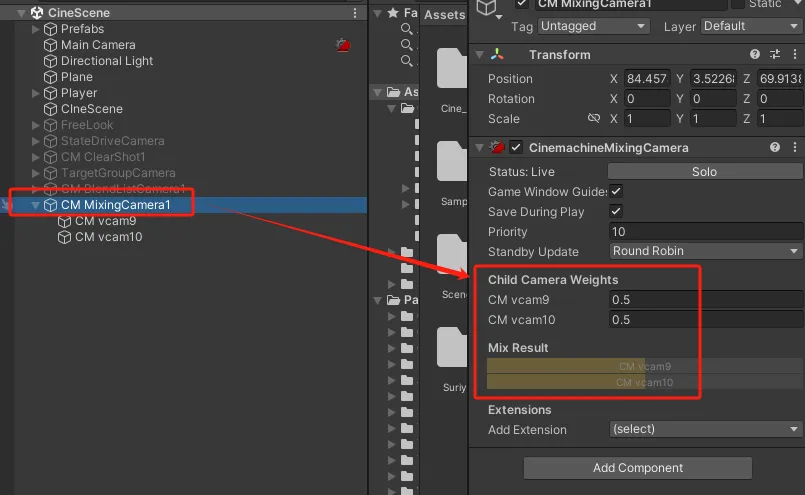
Task: Click the cube icon of CM vcam9
Action: [x=64, y=221]
